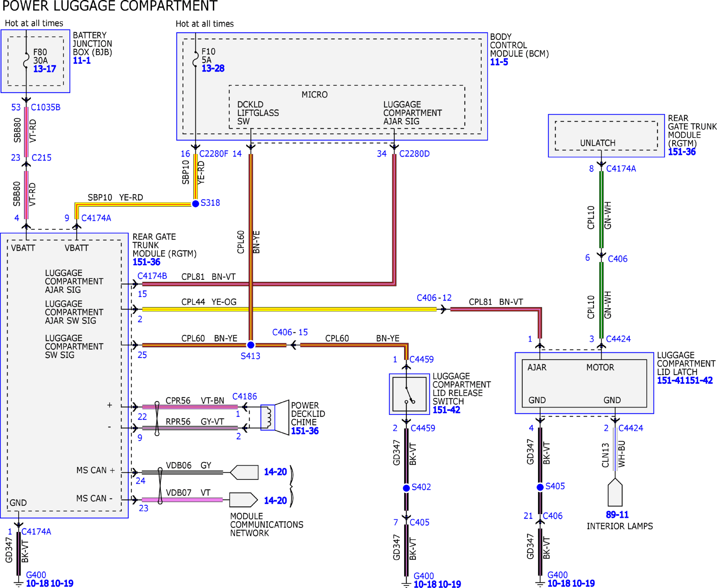Click the twisted-pair symbol on VDB06/VDB07 wires
The image size is (717, 588).
point(160,486)
